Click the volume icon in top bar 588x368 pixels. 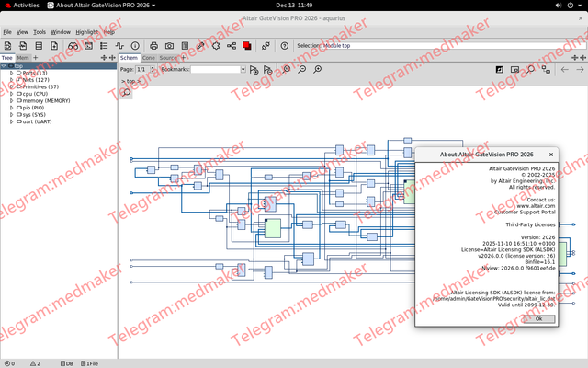pyautogui.click(x=559, y=6)
